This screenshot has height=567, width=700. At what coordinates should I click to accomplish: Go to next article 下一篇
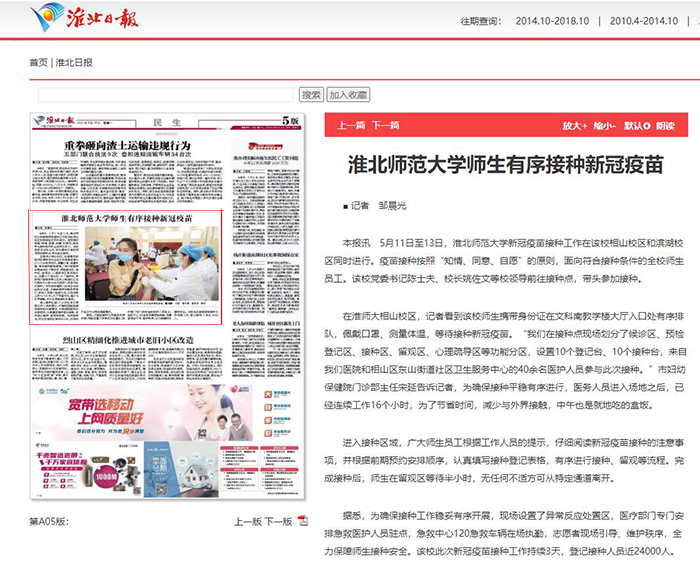pyautogui.click(x=386, y=126)
